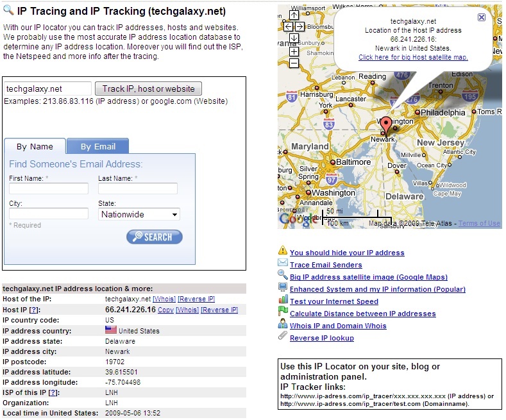Click the blue SEARCH button

click(x=155, y=237)
